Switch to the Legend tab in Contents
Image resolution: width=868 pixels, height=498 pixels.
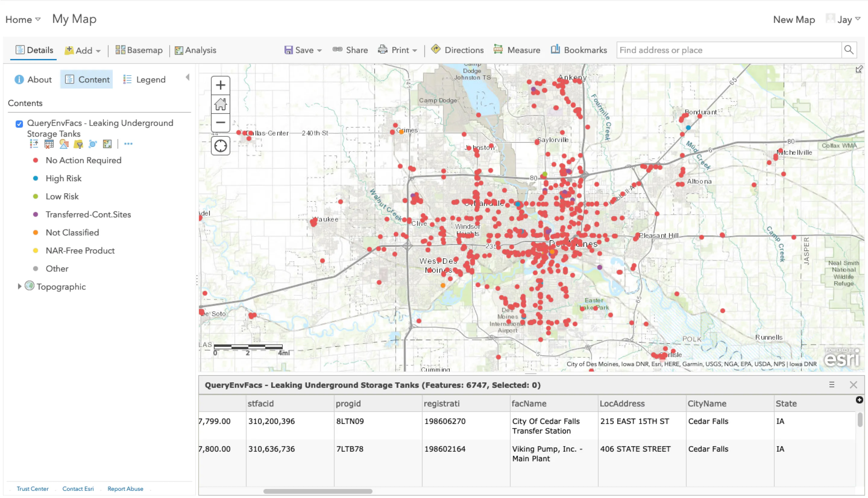point(144,79)
